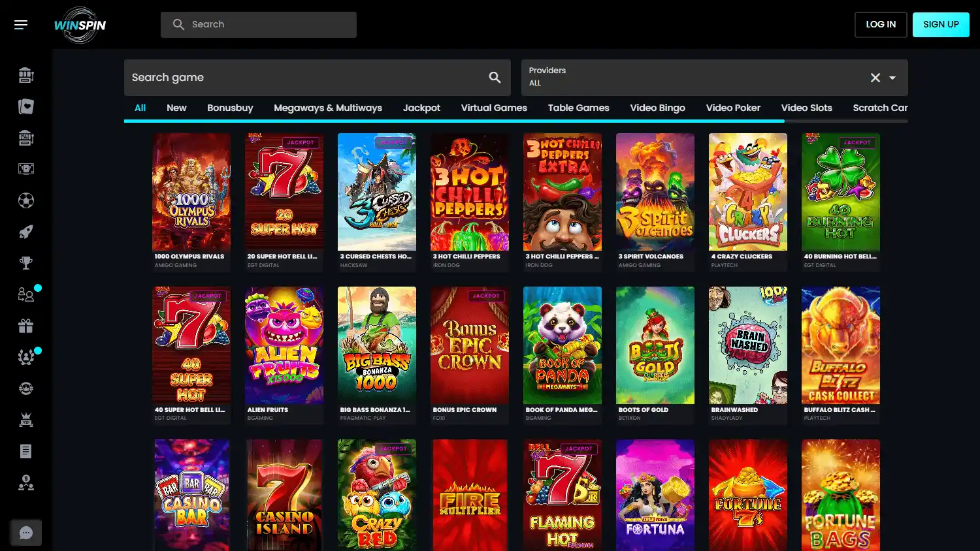The width and height of the screenshot is (980, 551).
Task: Open refer-a-friend people icon in sidebar
Action: pyautogui.click(x=26, y=294)
